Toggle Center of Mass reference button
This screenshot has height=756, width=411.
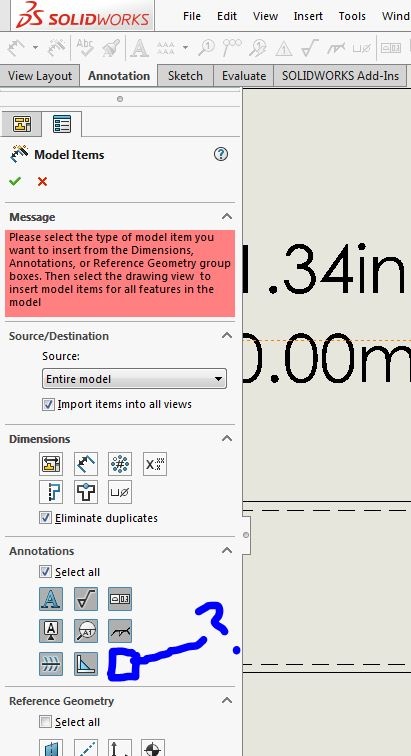[x=153, y=747]
